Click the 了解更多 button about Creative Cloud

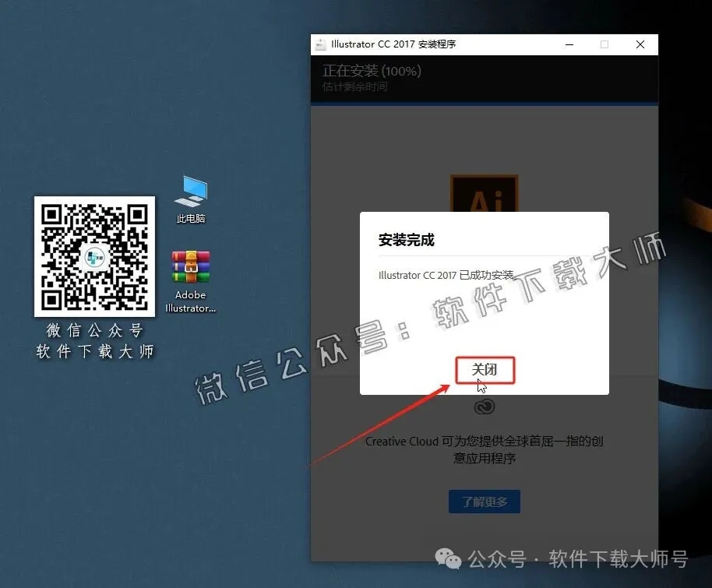[x=484, y=502]
